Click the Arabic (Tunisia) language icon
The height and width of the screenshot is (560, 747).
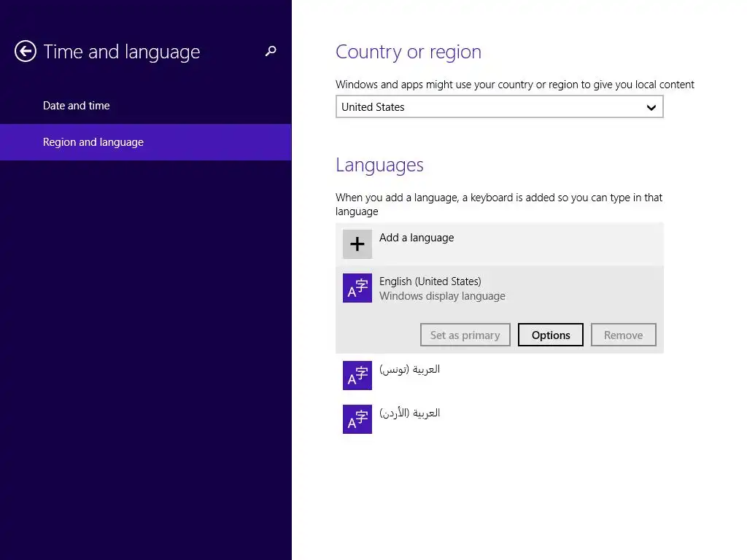coord(357,376)
